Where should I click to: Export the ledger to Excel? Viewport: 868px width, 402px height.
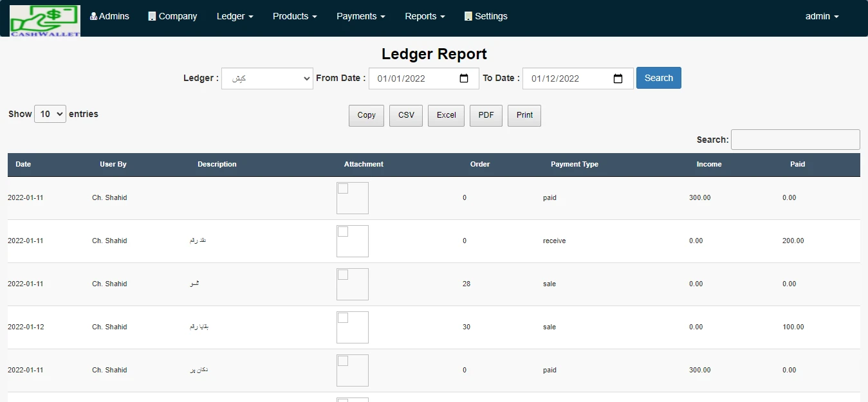446,115
